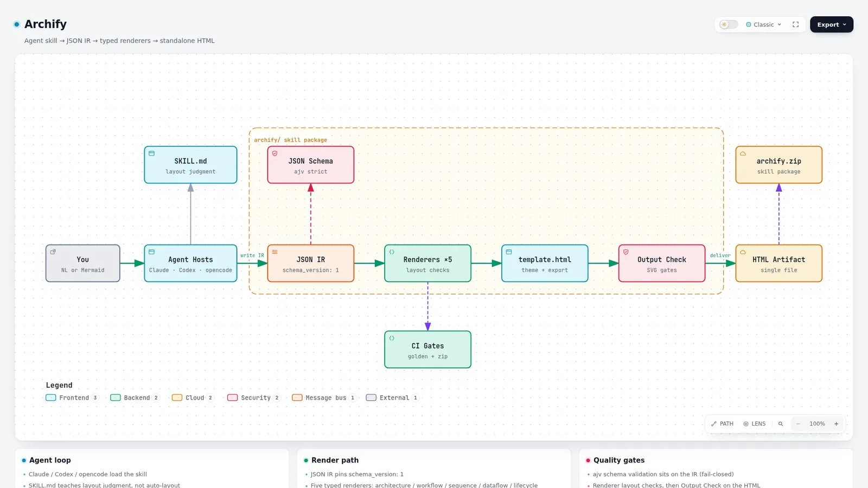The width and height of the screenshot is (868, 488).
Task: Click code icon on CI Gates node
Action: point(392,338)
